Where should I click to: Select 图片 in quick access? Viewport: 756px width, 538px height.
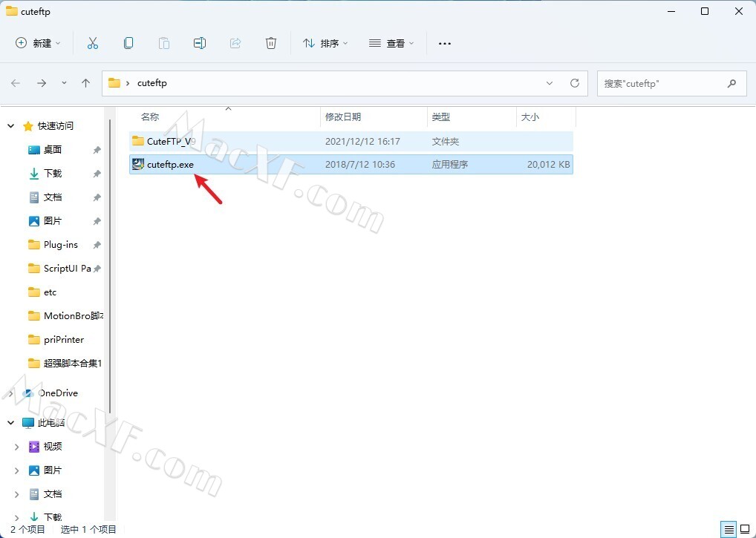pyautogui.click(x=53, y=220)
